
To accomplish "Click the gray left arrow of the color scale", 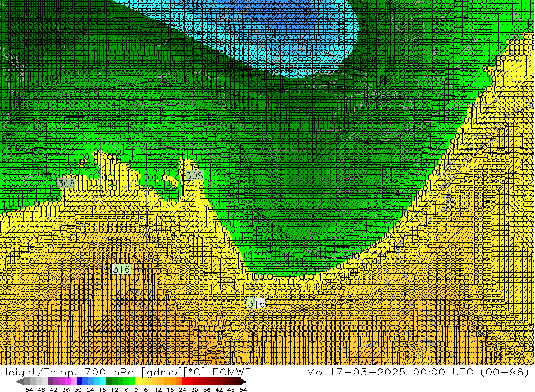I will (x=19, y=381).
